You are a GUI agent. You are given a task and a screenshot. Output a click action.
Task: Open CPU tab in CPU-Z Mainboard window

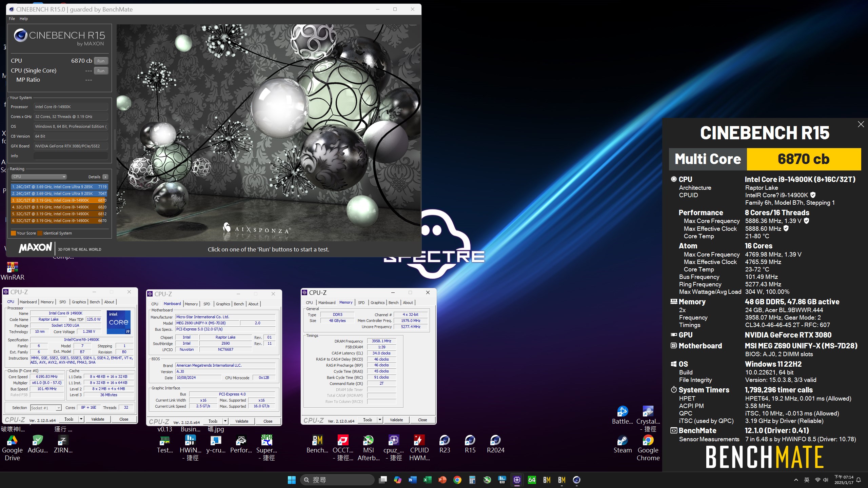point(155,304)
